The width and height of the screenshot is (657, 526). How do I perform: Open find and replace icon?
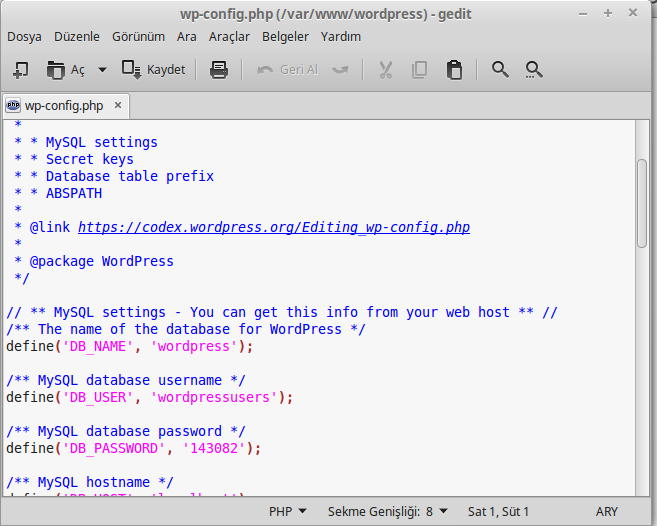click(x=534, y=70)
